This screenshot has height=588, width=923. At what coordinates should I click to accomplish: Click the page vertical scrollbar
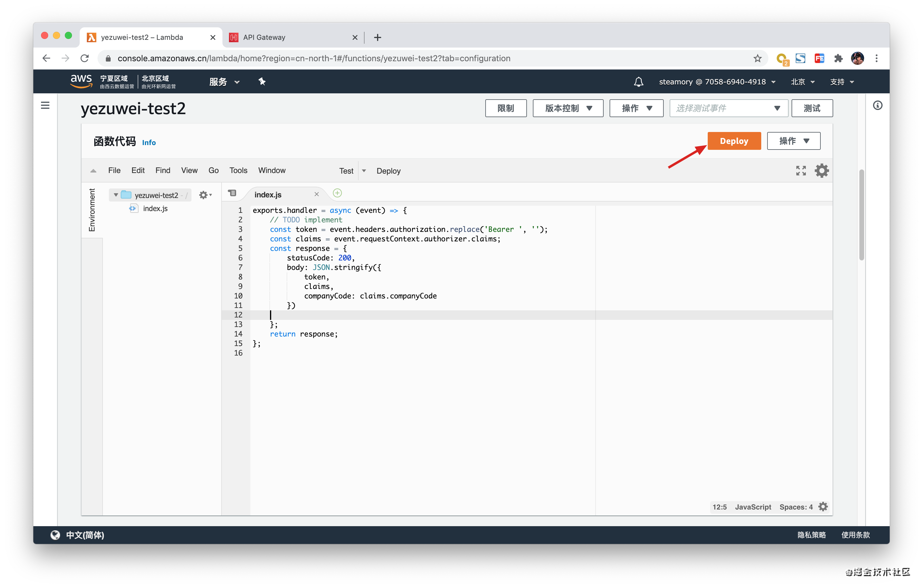861,215
